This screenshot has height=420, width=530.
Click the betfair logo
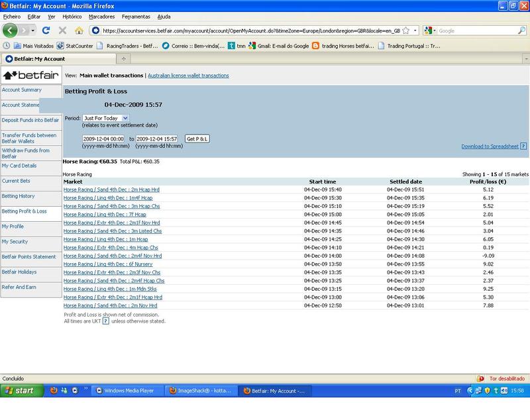(x=31, y=75)
